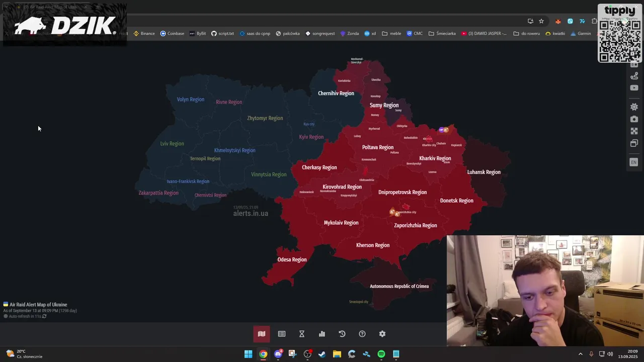Viewport: 644px width, 362px height.
Task: Open the Coinbase bookmark
Action: click(x=172, y=34)
